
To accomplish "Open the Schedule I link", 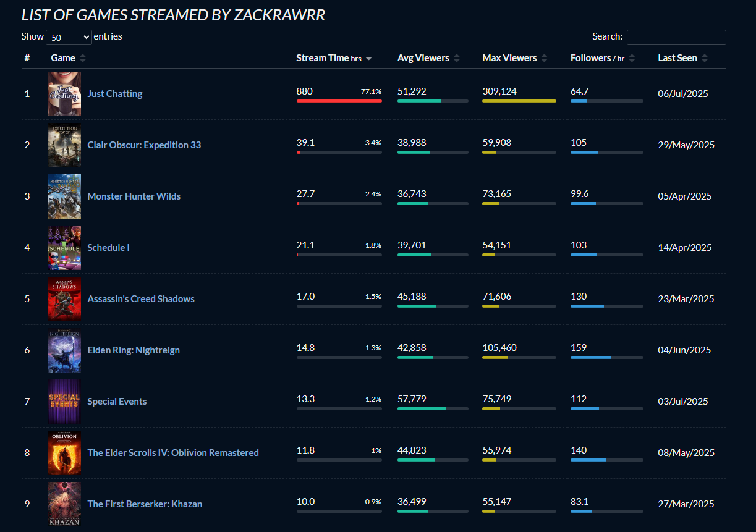I will [109, 248].
